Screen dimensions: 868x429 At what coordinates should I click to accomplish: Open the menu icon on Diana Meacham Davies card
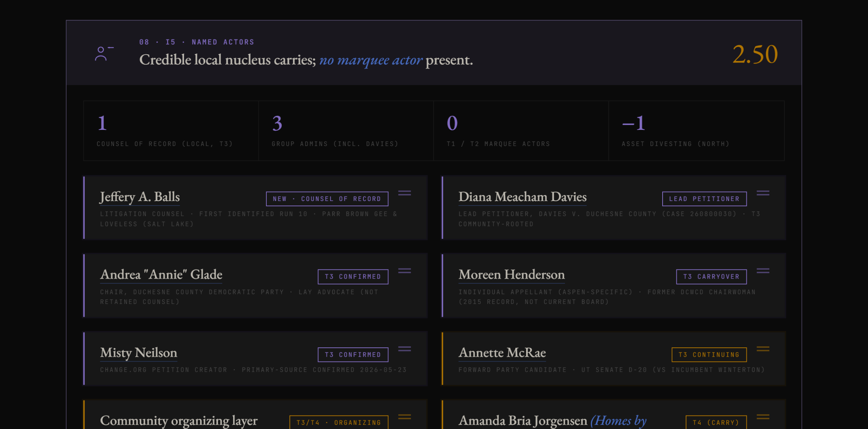(x=763, y=193)
